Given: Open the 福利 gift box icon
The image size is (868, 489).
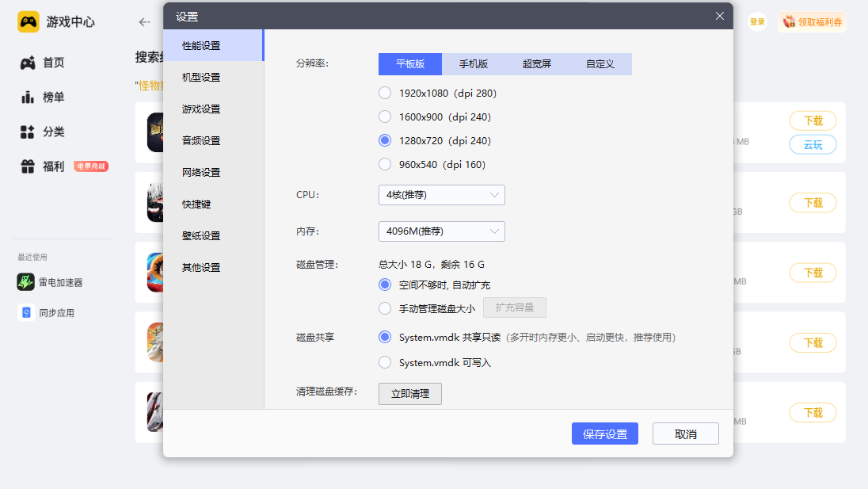Looking at the screenshot, I should point(28,166).
